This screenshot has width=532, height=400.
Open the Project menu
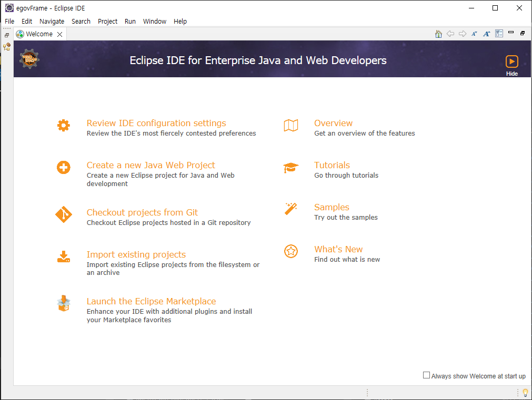click(107, 21)
